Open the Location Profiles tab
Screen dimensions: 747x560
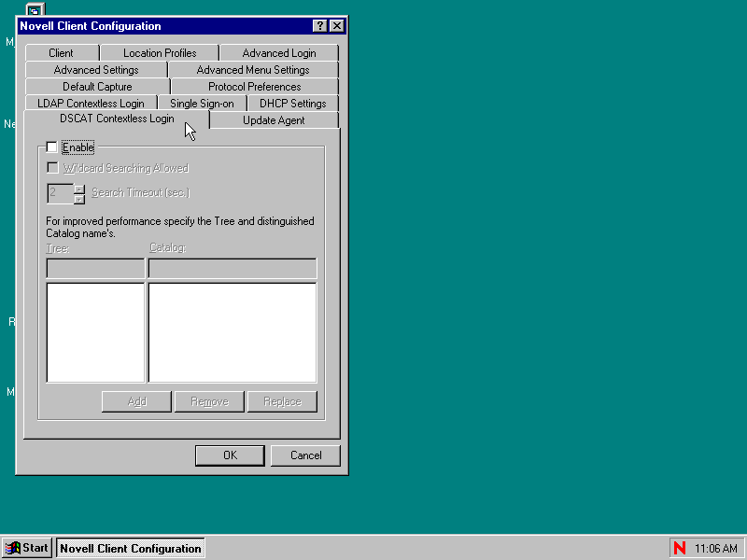coord(160,53)
